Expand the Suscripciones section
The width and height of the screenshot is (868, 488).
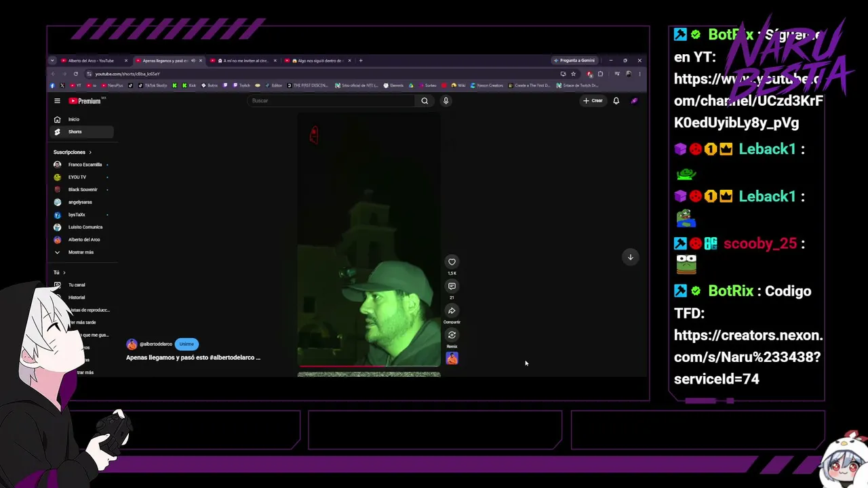coord(73,152)
